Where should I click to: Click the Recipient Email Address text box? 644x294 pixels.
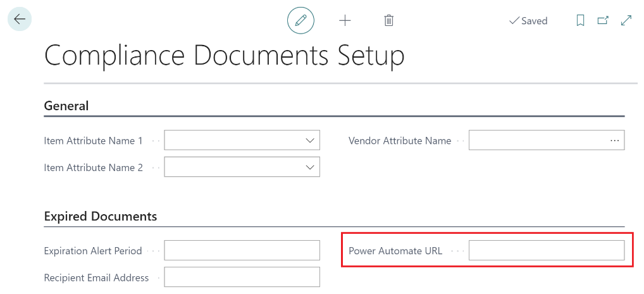point(242,278)
